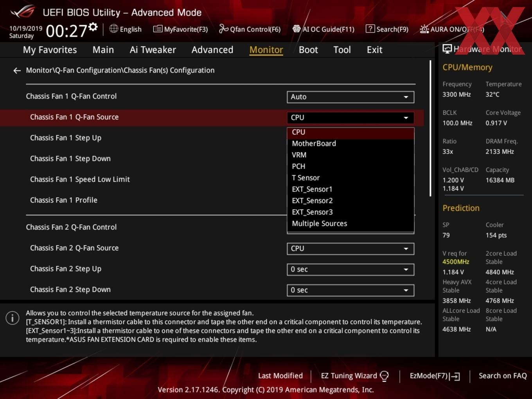Viewport: 532px width, 399px height.
Task: Open Search on FAQ
Action: point(503,376)
